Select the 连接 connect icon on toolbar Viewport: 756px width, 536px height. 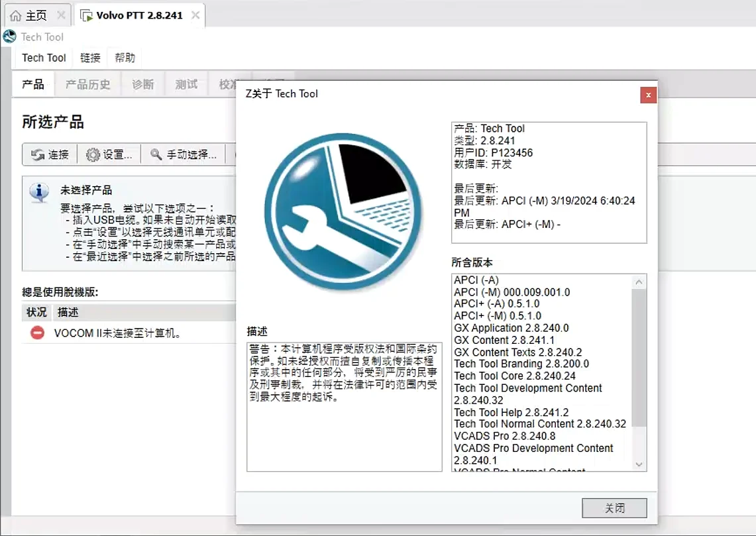(x=38, y=154)
